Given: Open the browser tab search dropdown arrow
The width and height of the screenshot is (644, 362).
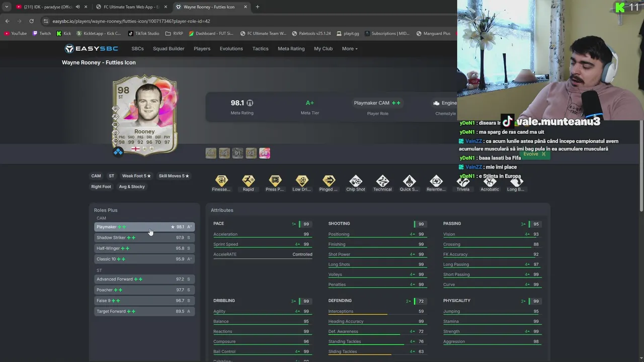Looking at the screenshot, I should tap(6, 7).
